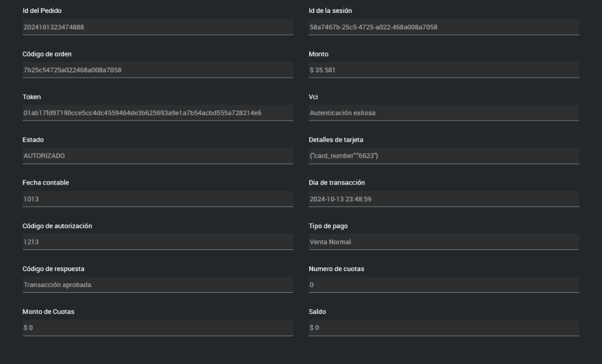Click the "Estado" label text

coord(33,140)
